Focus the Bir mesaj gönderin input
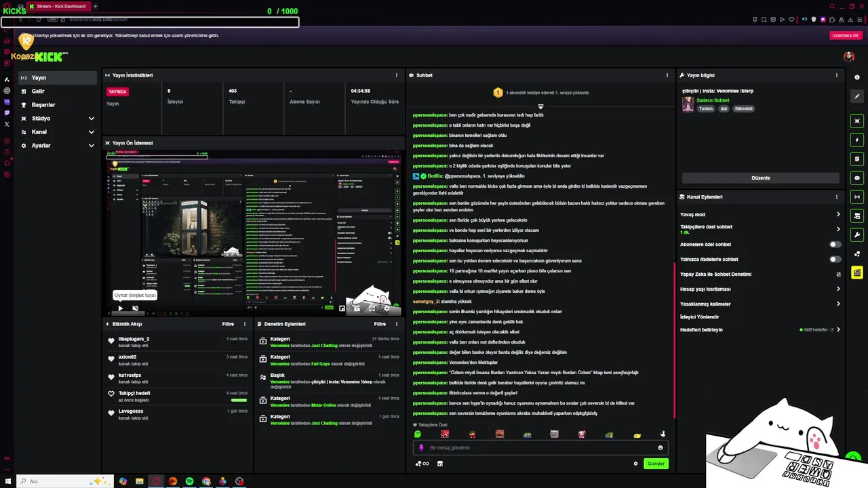This screenshot has width=868, height=488. pos(540,447)
